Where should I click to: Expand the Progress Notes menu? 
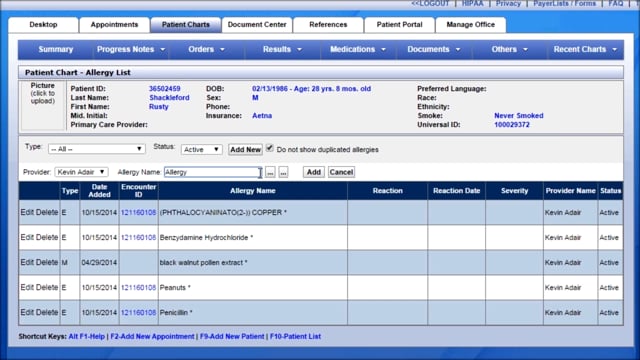[x=131, y=49]
